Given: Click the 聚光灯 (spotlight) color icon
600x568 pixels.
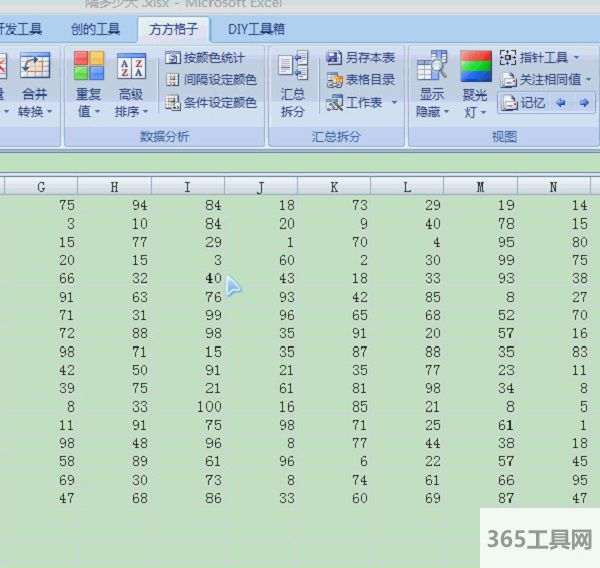Looking at the screenshot, I should tap(475, 68).
